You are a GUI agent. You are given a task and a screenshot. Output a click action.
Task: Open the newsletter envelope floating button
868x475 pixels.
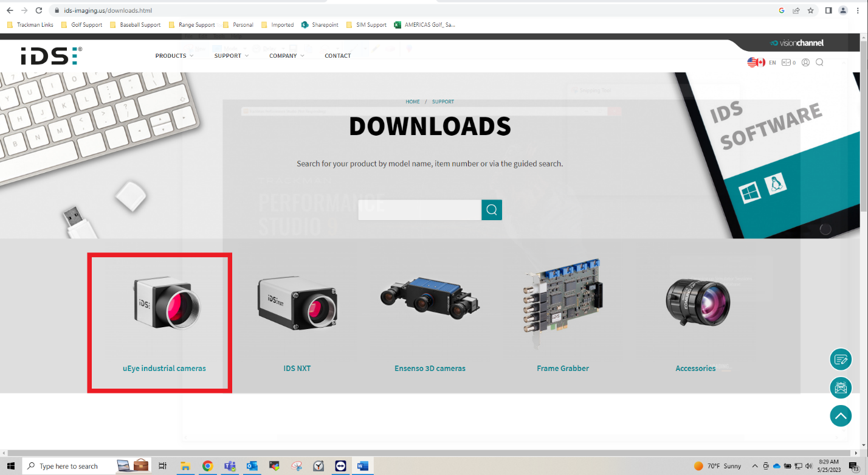(841, 387)
